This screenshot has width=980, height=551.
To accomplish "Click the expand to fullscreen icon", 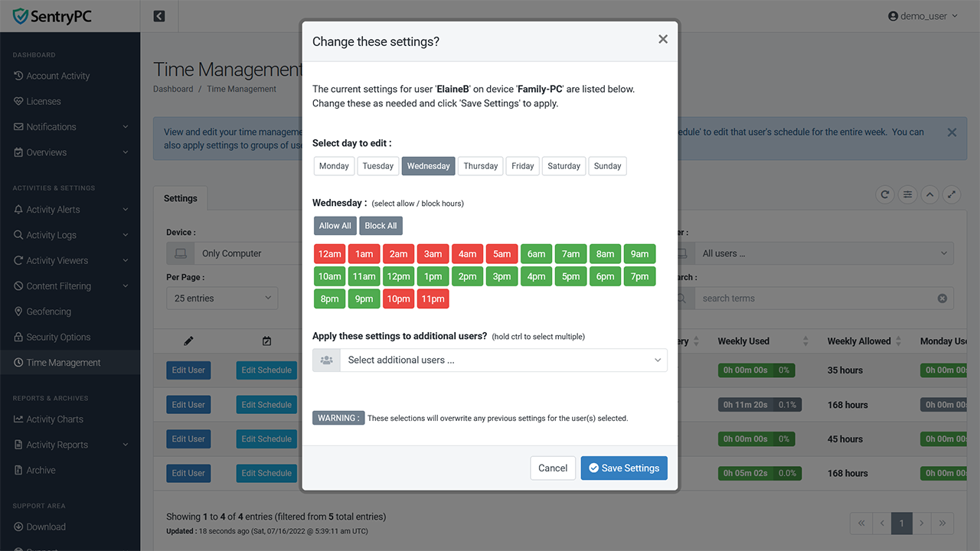I will pos(952,194).
